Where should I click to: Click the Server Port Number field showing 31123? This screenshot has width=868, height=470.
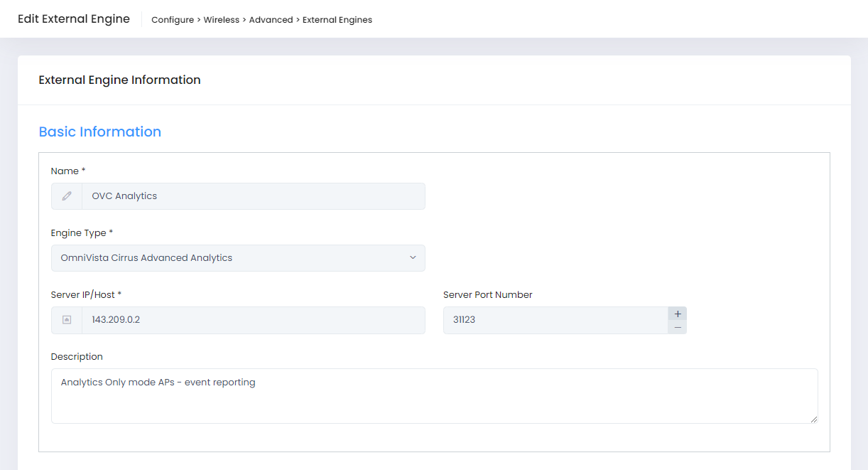tap(555, 320)
